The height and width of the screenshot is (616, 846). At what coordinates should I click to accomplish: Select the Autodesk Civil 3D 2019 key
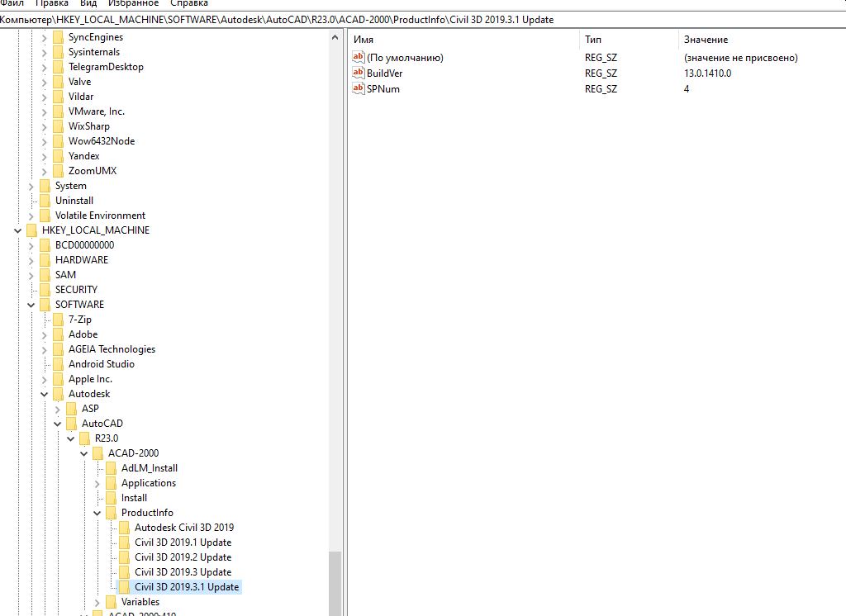pos(184,528)
